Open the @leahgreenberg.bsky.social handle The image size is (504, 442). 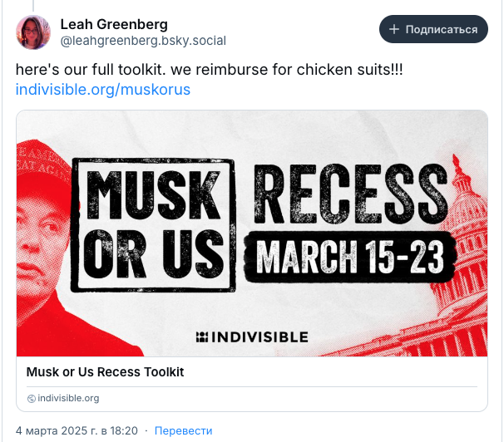[x=143, y=41]
